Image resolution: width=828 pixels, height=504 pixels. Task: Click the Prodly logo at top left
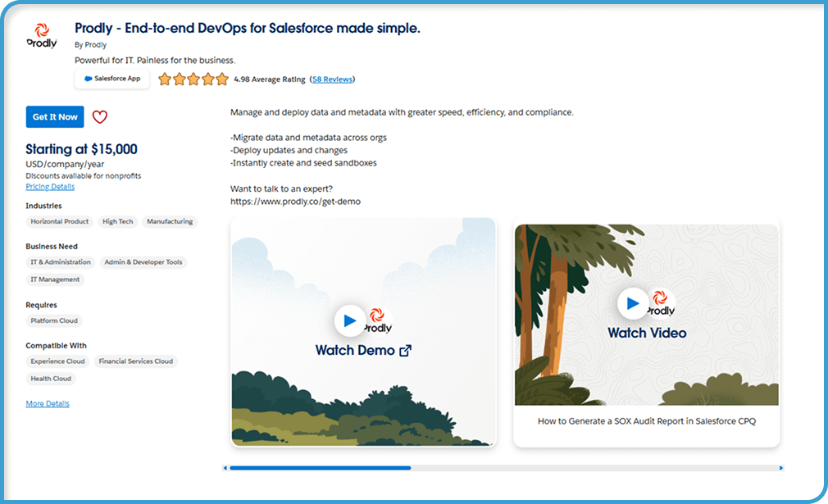coord(42,36)
